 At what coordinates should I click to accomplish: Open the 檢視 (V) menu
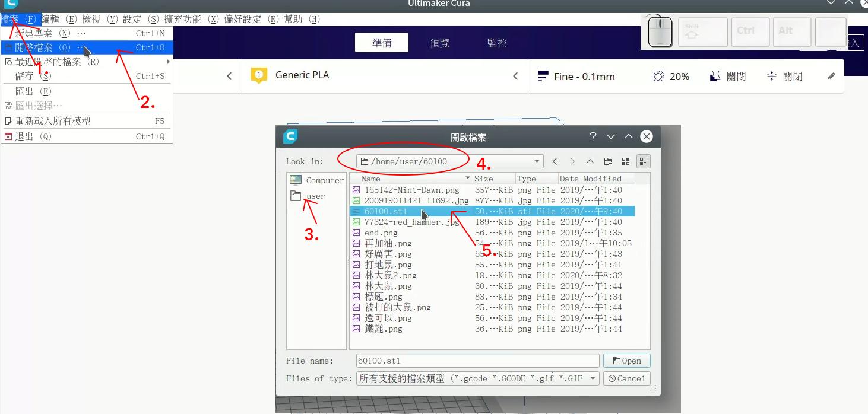coord(100,19)
